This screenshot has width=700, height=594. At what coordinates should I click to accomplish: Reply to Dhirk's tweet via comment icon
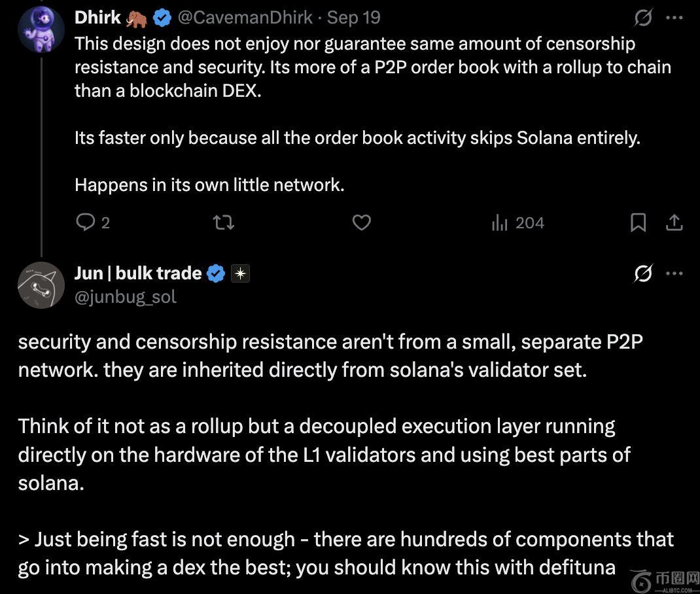(86, 223)
